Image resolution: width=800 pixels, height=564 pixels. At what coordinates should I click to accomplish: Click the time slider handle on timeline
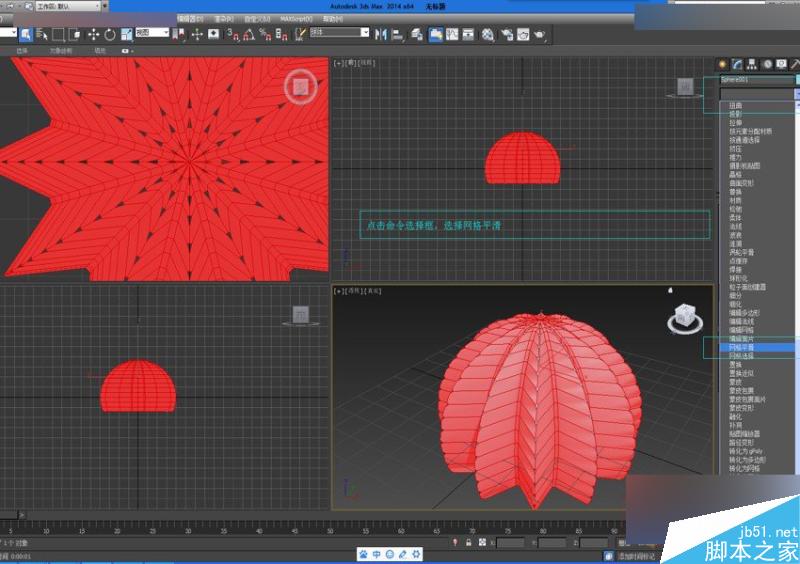[9, 515]
